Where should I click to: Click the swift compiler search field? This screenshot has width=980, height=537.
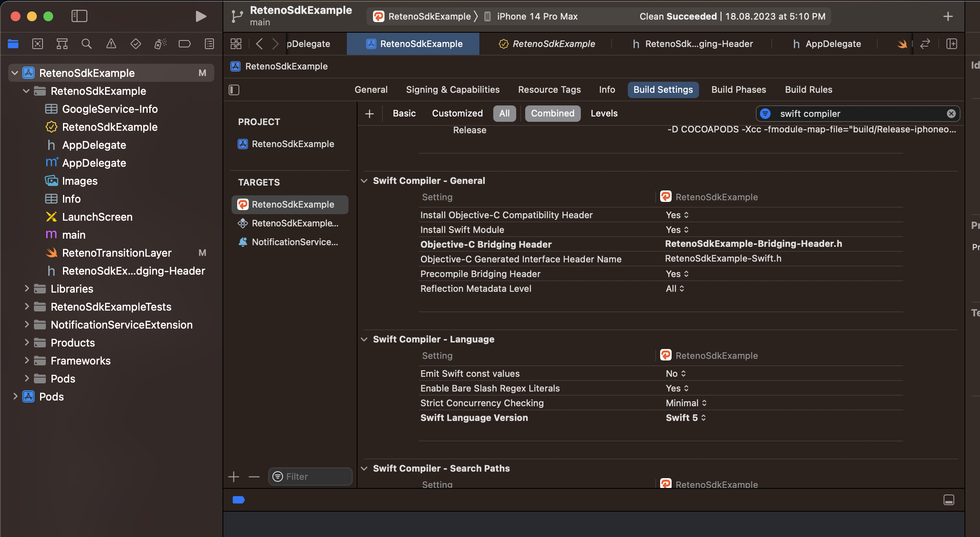click(859, 114)
